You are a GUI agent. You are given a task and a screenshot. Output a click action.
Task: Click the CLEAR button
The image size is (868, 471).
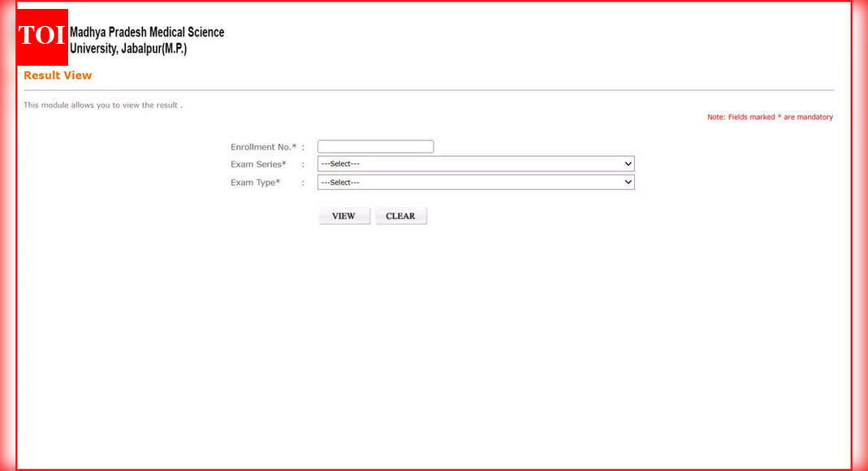pyautogui.click(x=401, y=216)
